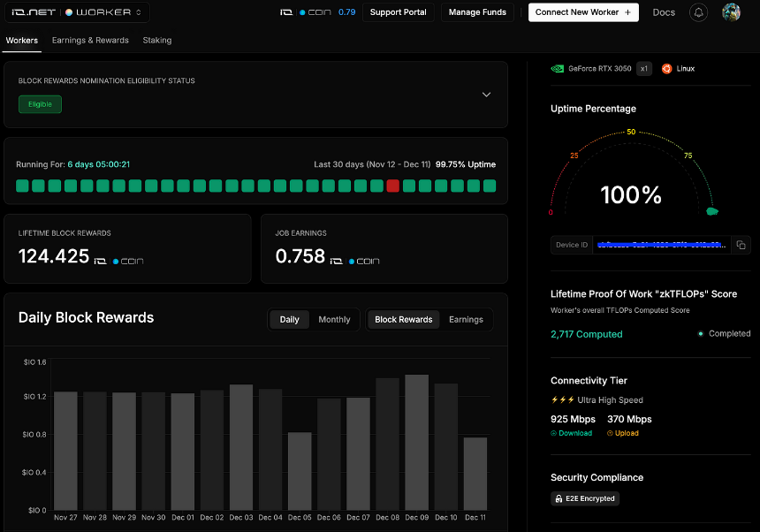Select the Daily chart toggle
The image size is (760, 532).
point(289,320)
